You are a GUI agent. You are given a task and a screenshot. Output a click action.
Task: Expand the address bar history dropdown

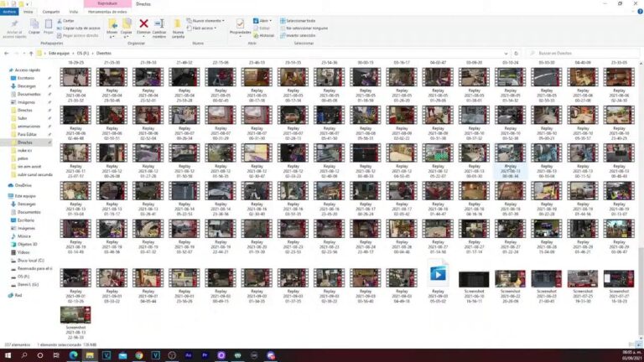506,54
